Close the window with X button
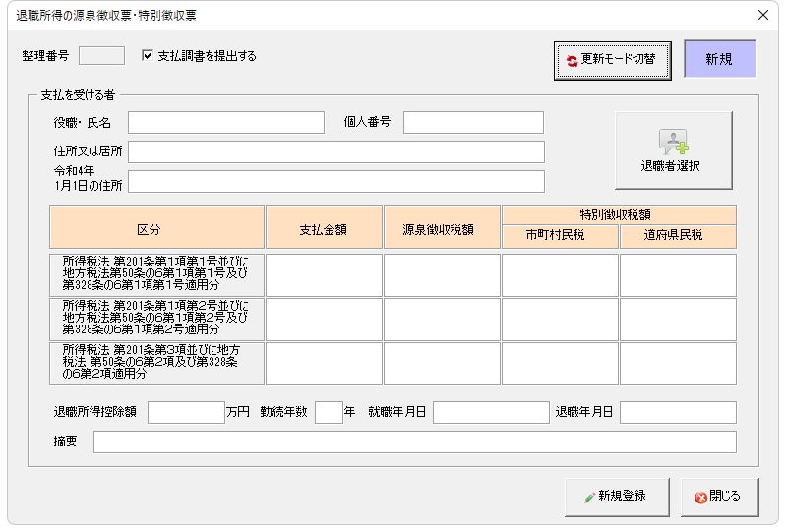The height and width of the screenshot is (532, 786). pos(763,15)
